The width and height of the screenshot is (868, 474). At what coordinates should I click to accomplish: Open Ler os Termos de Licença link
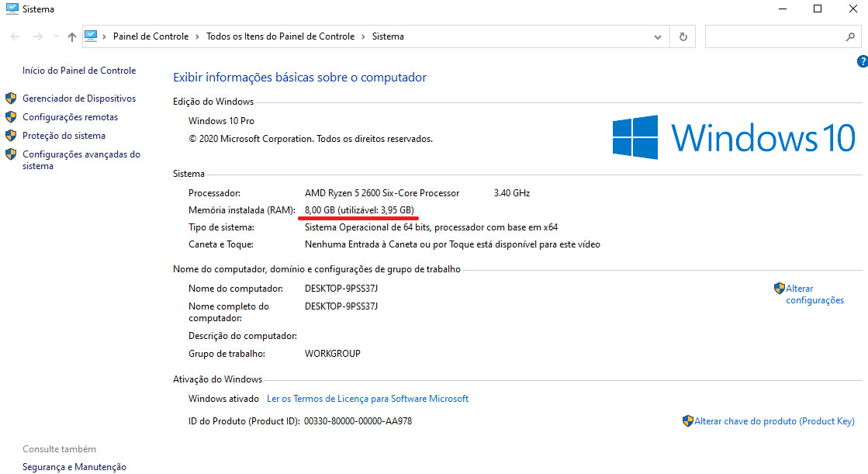click(x=368, y=399)
